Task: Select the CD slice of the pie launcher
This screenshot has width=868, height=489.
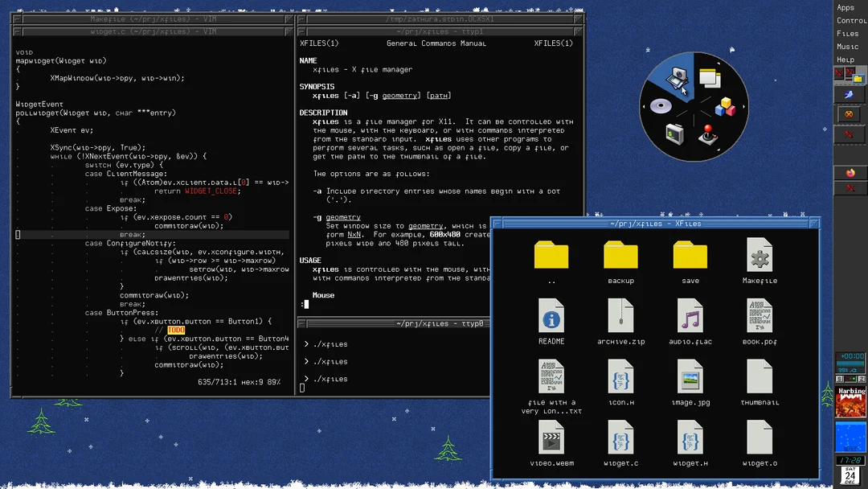Action: tap(660, 106)
